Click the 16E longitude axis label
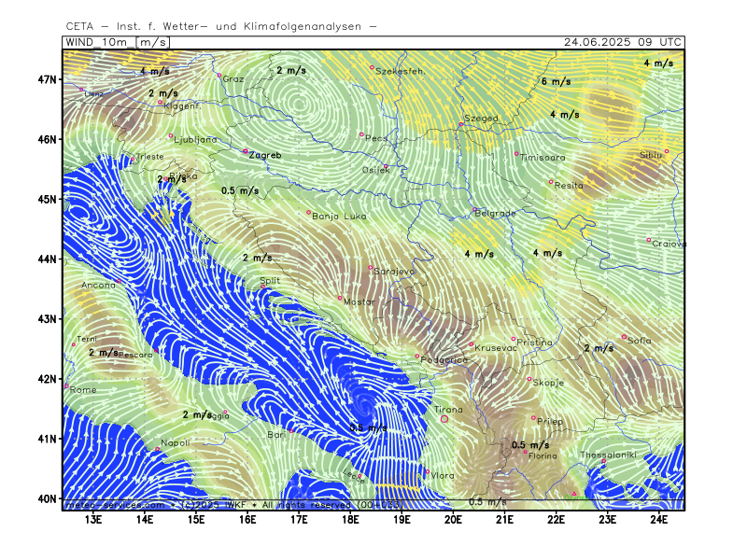This screenshot has width=747, height=560. point(247,520)
